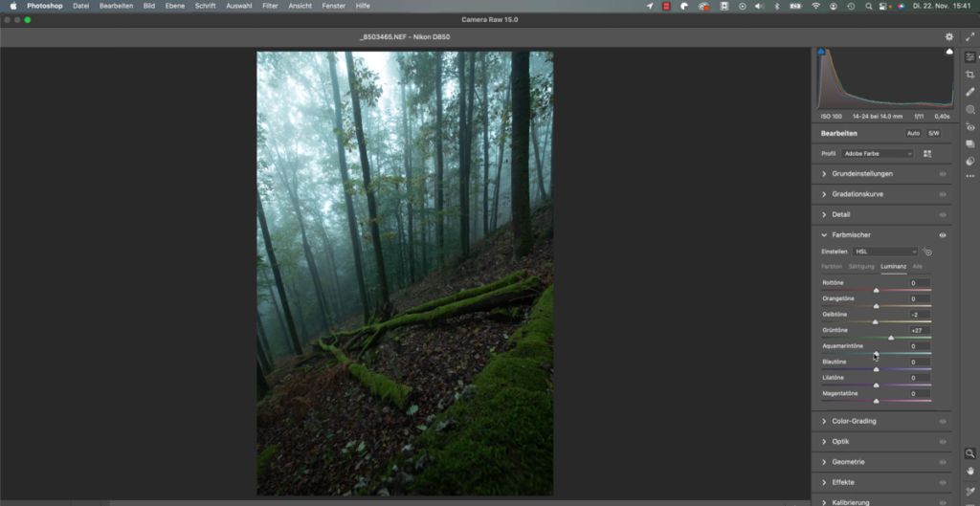Open the Wi-Fi status menu

coord(815,6)
